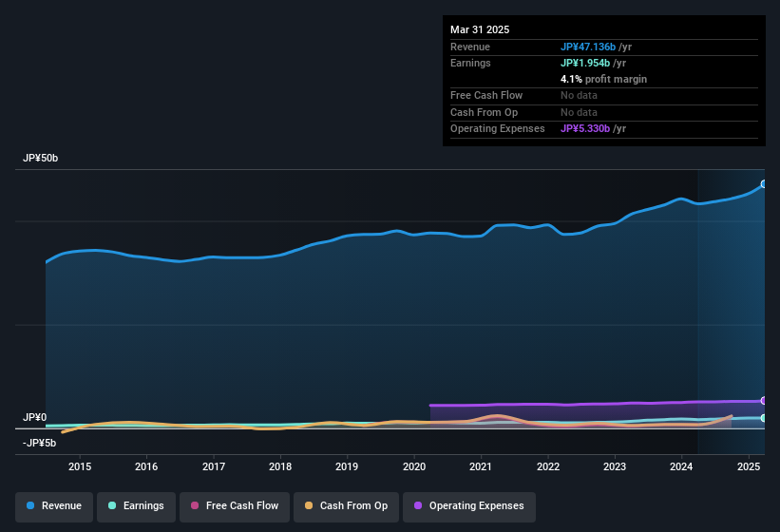The image size is (780, 532).
Task: Click the Earnings label in the tooltip
Action: (x=470, y=63)
